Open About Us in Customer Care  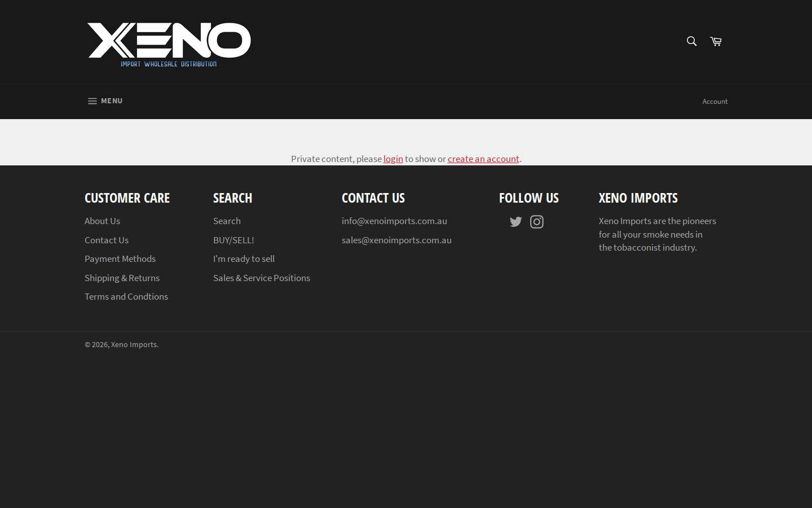click(x=102, y=221)
